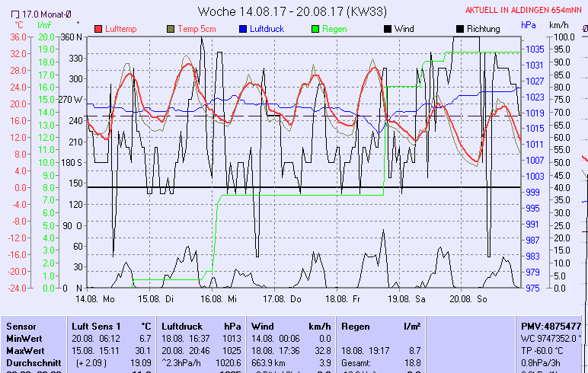Select the 14.08. Mo date marker
Viewport: 588px width, 373px height.
coord(99,300)
